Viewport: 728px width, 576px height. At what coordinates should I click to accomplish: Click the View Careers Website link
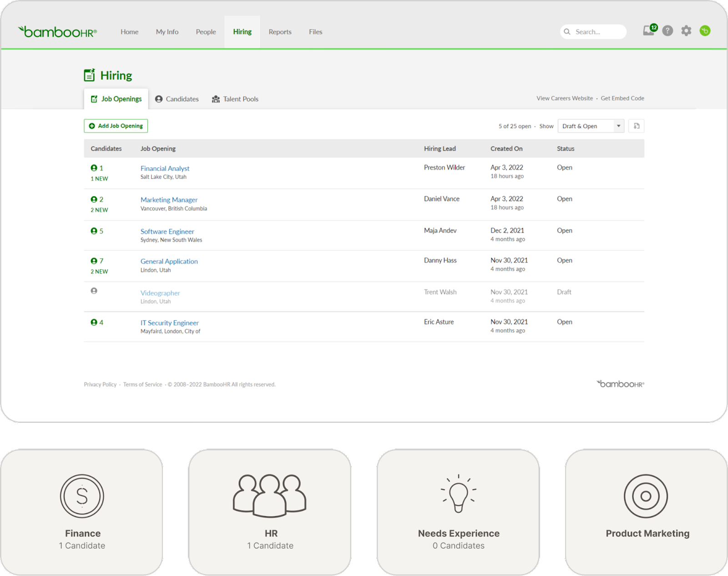(565, 98)
